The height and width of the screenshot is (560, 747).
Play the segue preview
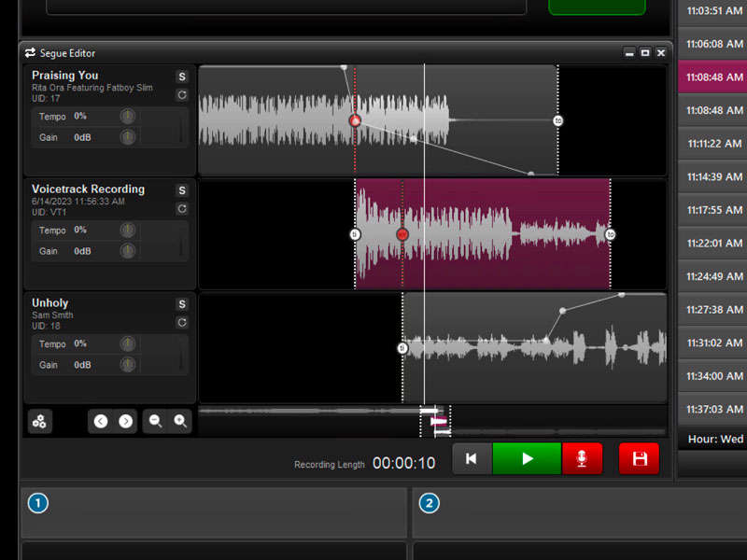click(x=527, y=458)
